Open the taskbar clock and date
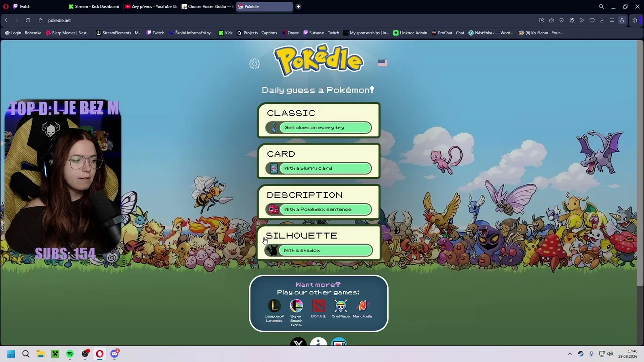 coord(627,354)
